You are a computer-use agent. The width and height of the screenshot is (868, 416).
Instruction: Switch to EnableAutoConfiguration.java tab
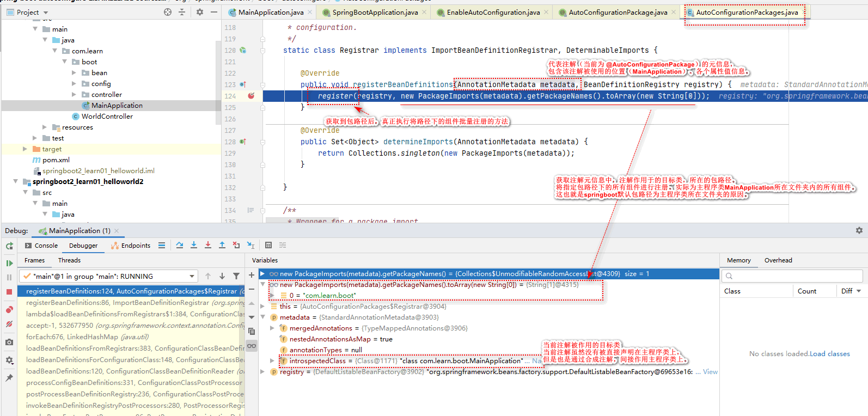(x=493, y=12)
